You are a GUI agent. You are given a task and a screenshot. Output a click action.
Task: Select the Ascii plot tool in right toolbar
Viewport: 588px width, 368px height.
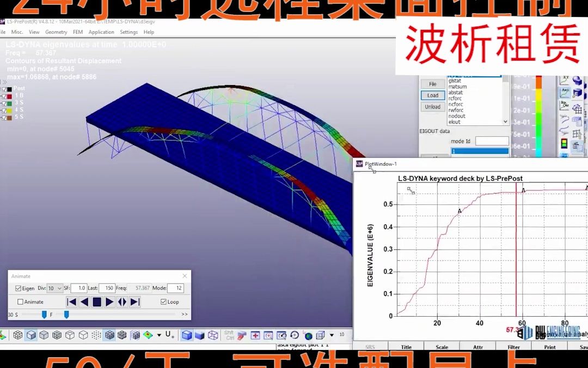click(x=565, y=92)
